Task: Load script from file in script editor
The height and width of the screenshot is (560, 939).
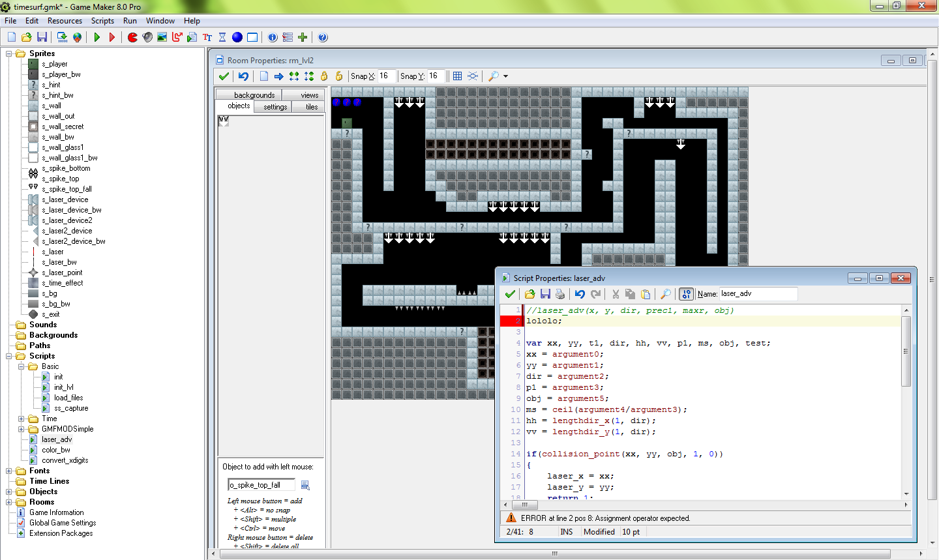Action: tap(529, 294)
